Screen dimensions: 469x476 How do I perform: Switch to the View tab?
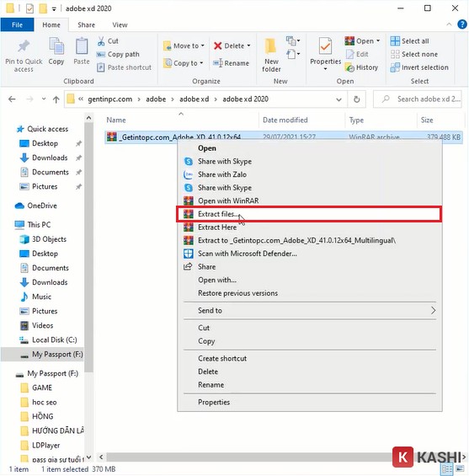click(x=120, y=25)
